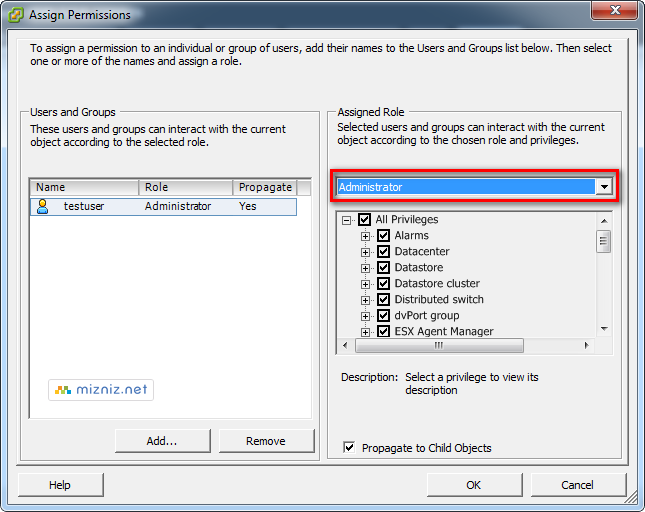Select the ESX Agent Manager tree label
The height and width of the screenshot is (512, 645).
click(444, 331)
